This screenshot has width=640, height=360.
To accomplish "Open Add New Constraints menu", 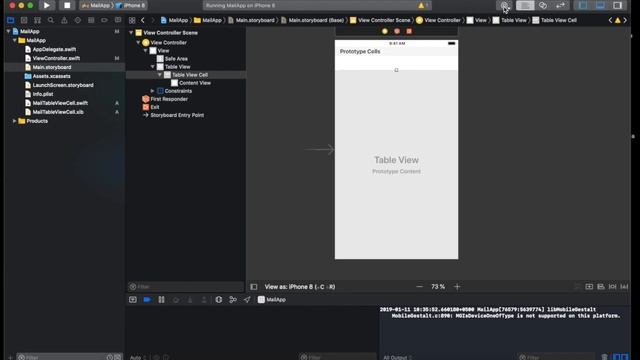I will pyautogui.click(x=613, y=287).
